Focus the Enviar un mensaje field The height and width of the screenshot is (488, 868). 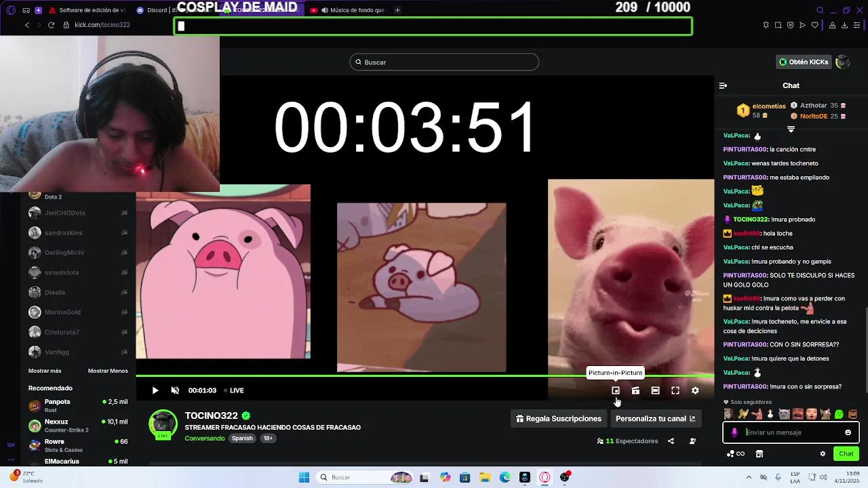(792, 432)
